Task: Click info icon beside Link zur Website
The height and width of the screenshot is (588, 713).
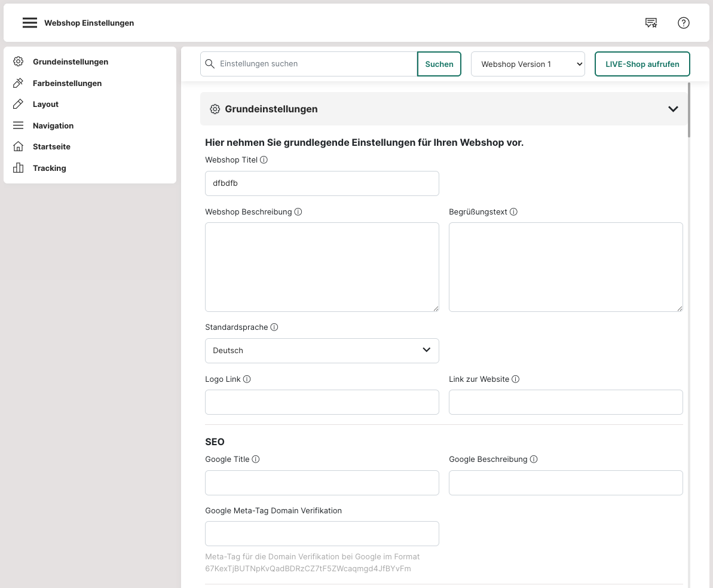Action: point(515,379)
